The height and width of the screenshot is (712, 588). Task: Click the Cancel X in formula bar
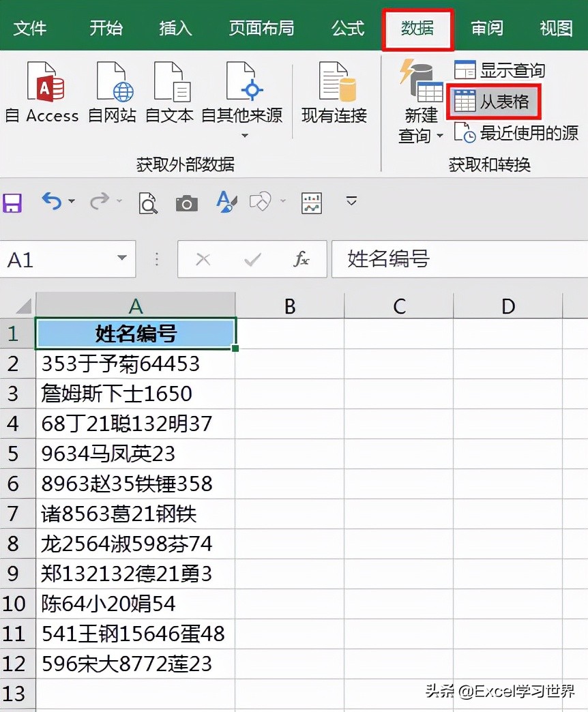pos(203,260)
